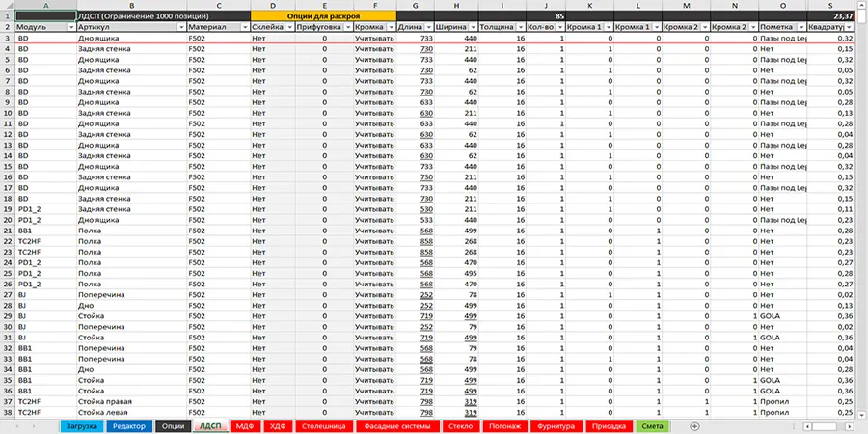Open the Пометка filter dropdown
Viewport: 868px width, 434px height.
(x=800, y=28)
